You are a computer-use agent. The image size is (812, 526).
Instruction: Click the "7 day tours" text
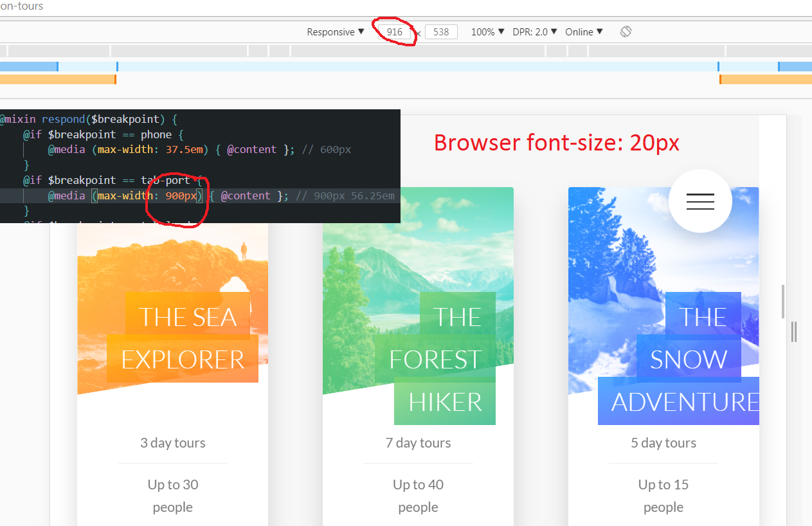click(x=418, y=443)
